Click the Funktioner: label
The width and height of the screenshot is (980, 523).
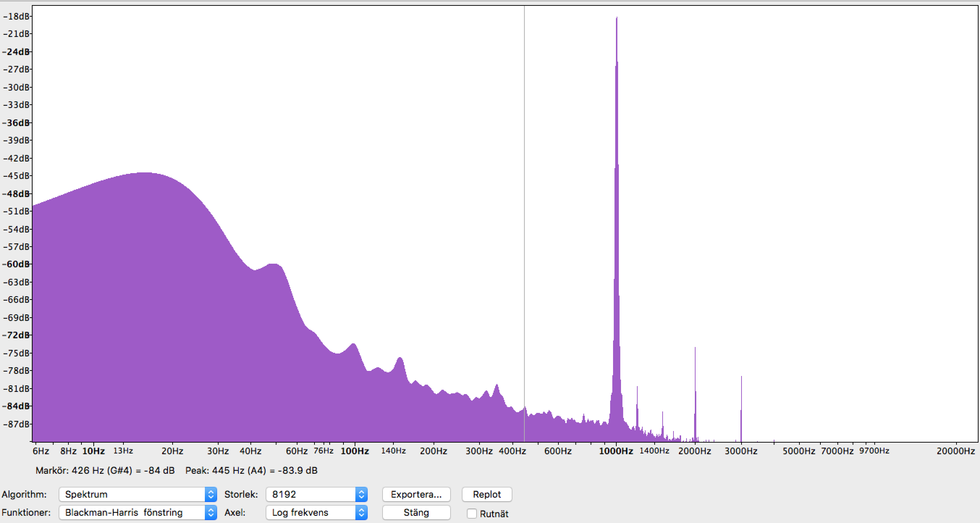point(26,512)
